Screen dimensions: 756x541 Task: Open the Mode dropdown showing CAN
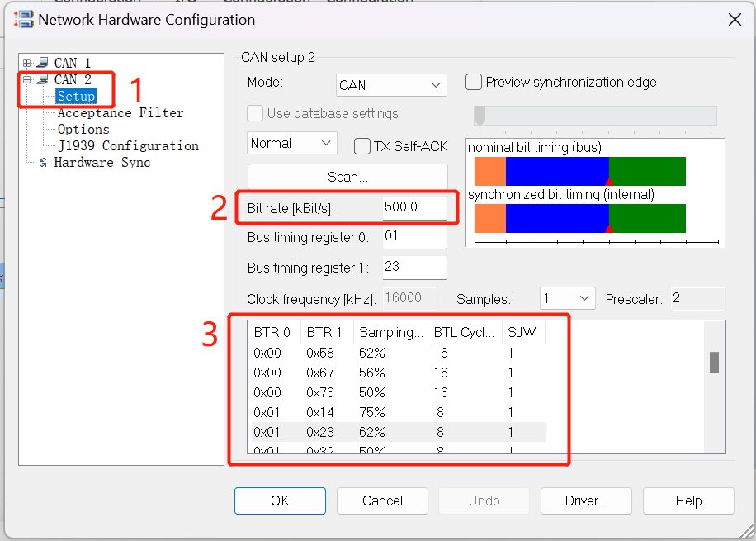click(391, 85)
